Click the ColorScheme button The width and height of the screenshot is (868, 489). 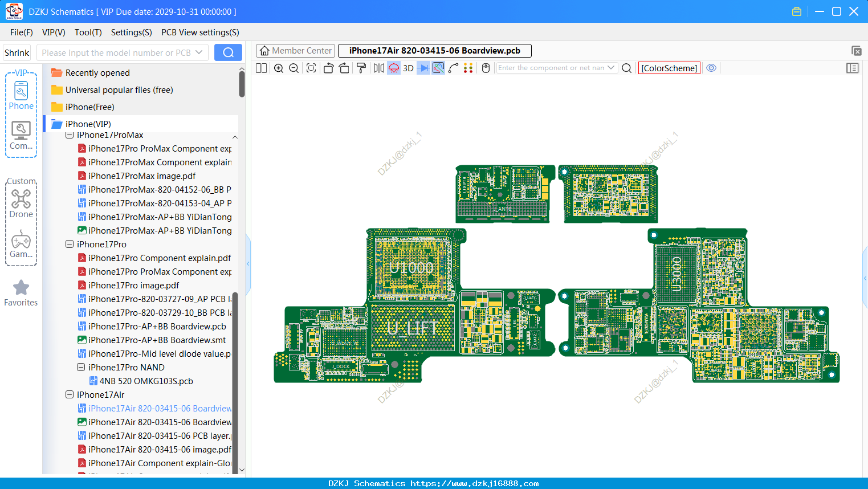669,68
